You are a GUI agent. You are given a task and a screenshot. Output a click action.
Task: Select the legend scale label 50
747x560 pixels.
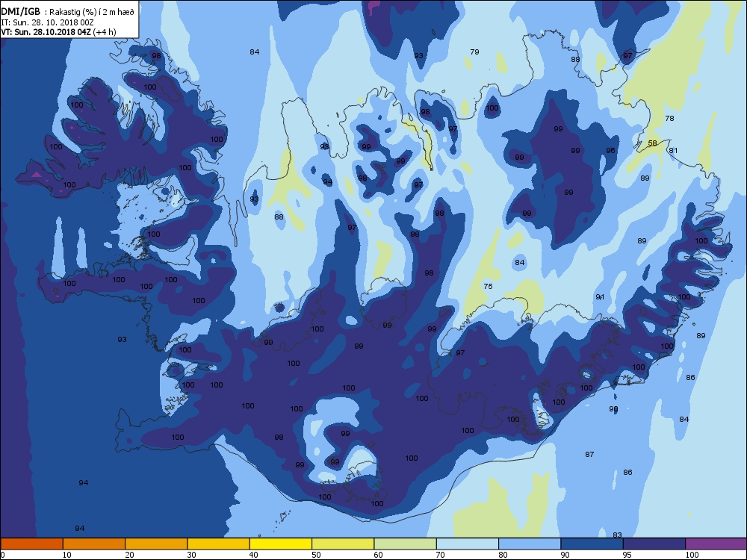coord(316,555)
